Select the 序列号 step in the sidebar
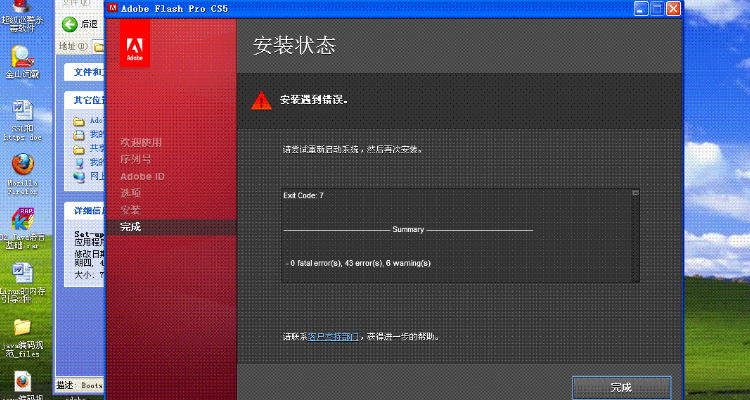This screenshot has height=400, width=750. [136, 159]
